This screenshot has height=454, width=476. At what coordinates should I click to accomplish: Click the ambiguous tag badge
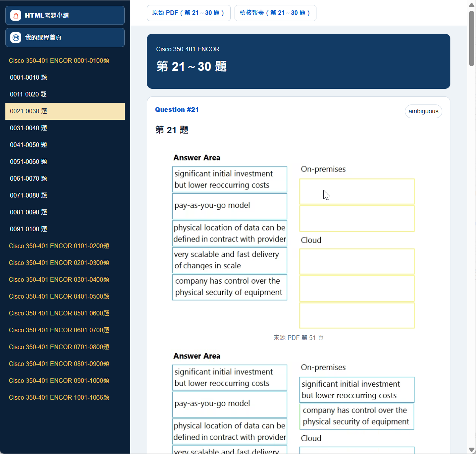click(423, 111)
